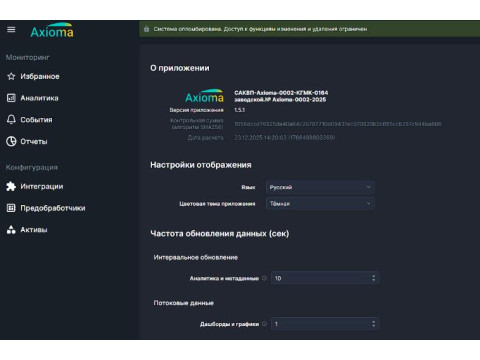This screenshot has width=480, height=360.
Task: Click stepper arrows of Дашборды и графики field
Action: click(373, 324)
